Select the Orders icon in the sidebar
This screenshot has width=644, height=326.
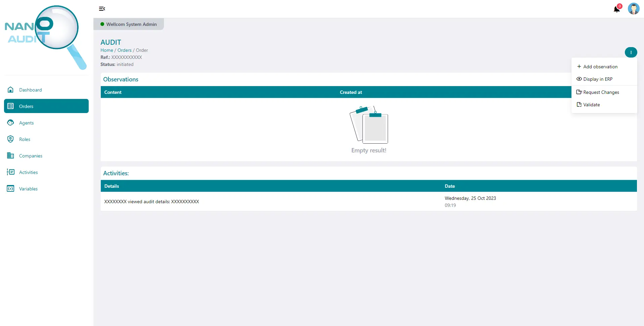[x=10, y=106]
